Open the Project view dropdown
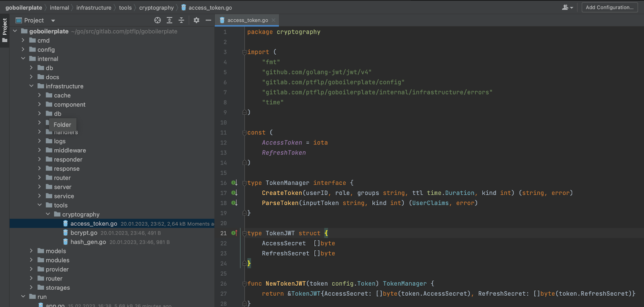 (53, 21)
